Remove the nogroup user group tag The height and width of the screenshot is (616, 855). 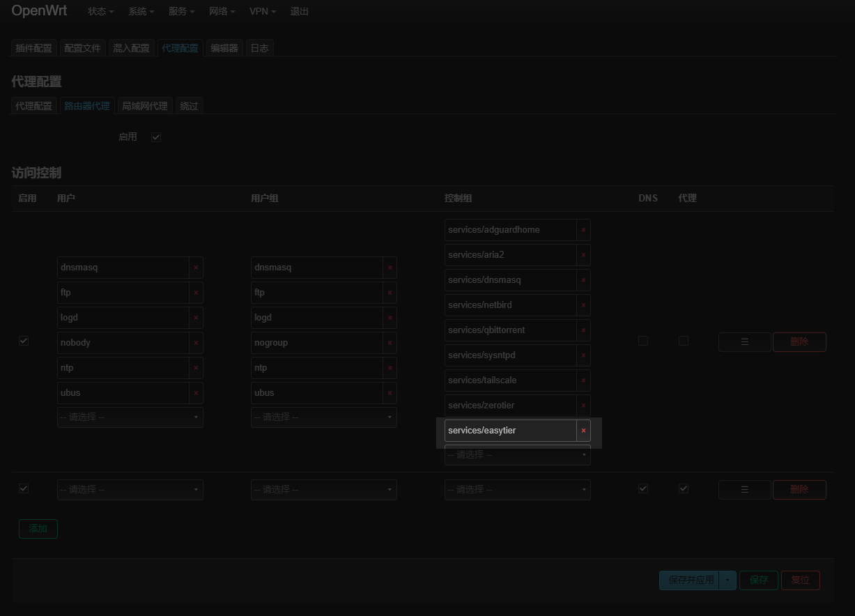(390, 343)
